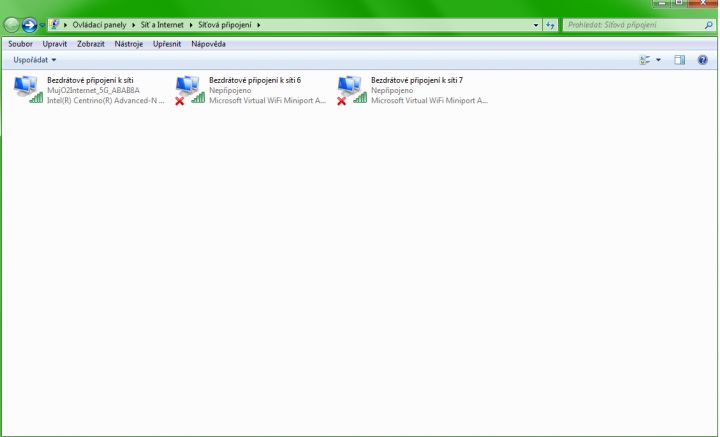720x437 pixels.
Task: Open the Soubor menu
Action: point(20,44)
